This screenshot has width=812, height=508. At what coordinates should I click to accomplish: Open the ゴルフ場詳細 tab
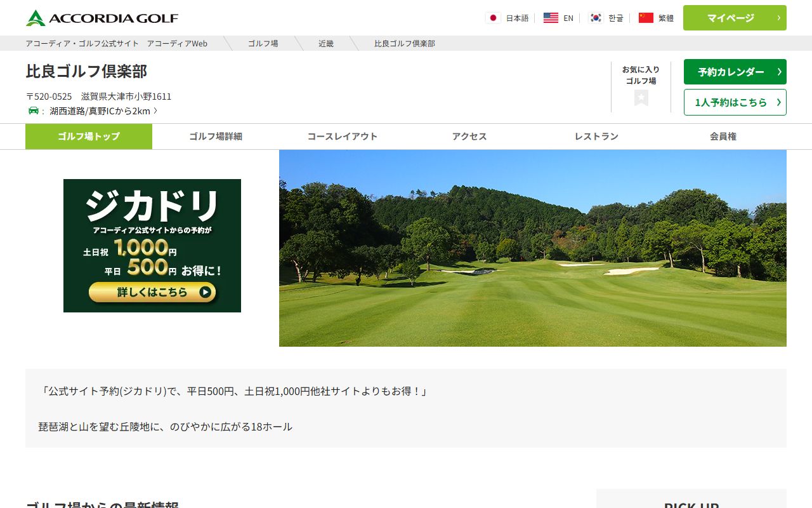pos(216,137)
